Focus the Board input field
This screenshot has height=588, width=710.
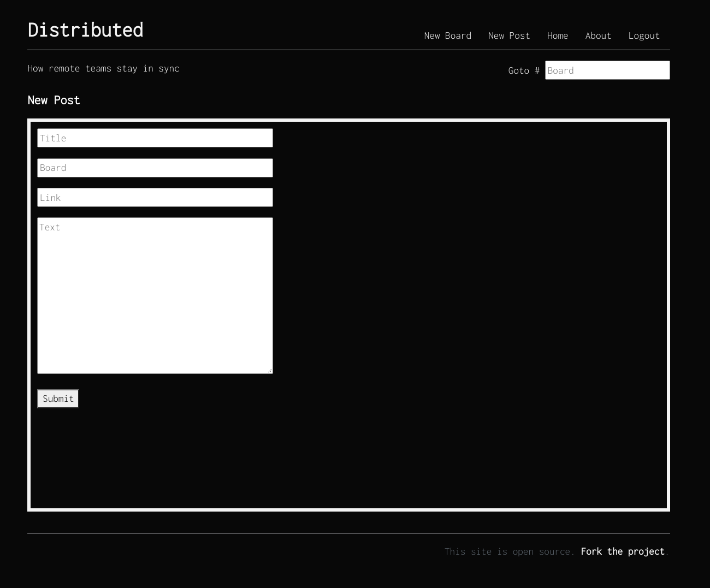click(155, 168)
